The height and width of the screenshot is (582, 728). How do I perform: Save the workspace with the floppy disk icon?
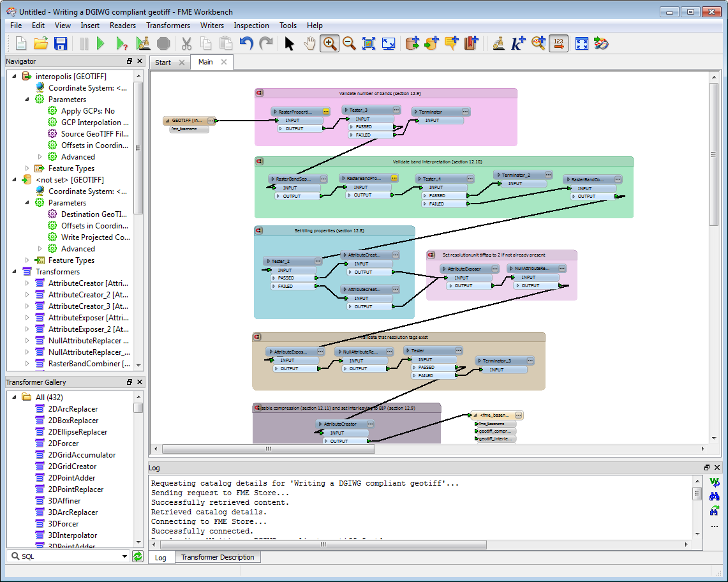[x=61, y=43]
